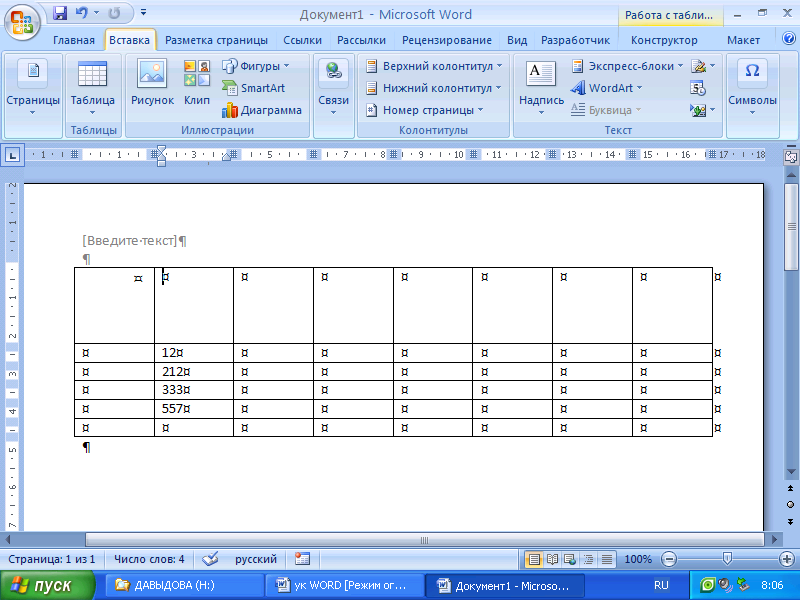800x600 pixels.
Task: Switch to Рецензирование tab
Action: pyautogui.click(x=446, y=40)
